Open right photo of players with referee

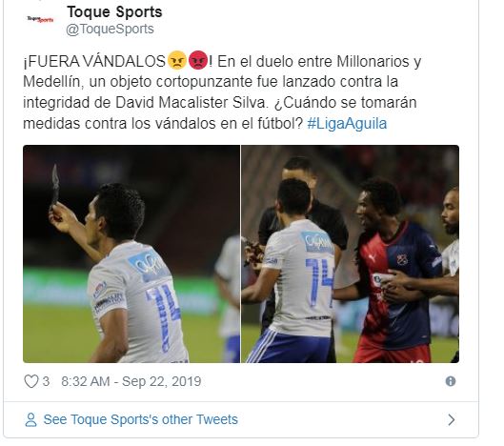tap(350, 254)
